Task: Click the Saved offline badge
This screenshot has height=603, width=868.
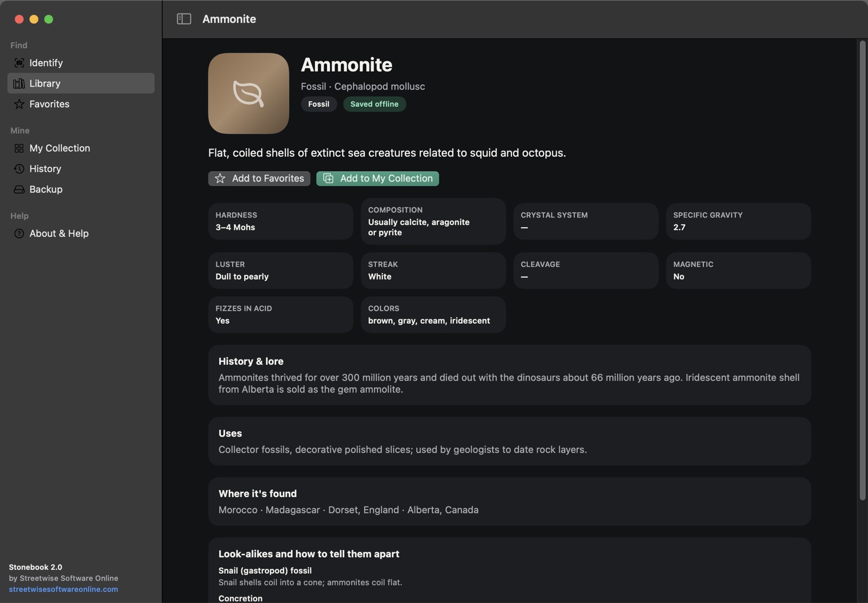Action: tap(374, 104)
